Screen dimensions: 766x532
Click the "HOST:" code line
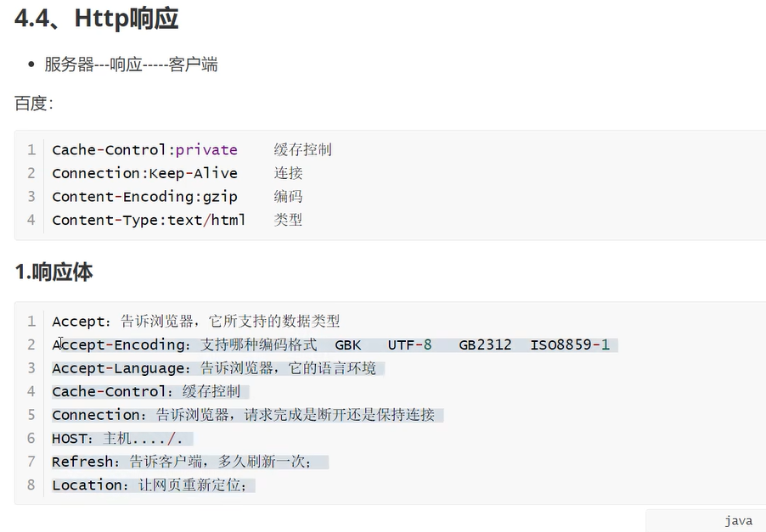[117, 439]
